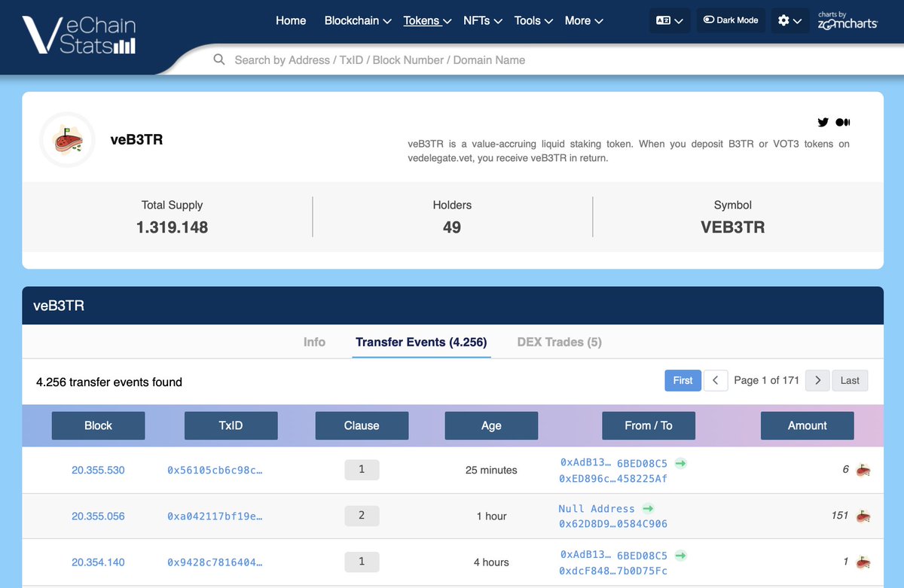
Task: Open transaction 0xa042117bf19e…
Action: pyautogui.click(x=215, y=516)
